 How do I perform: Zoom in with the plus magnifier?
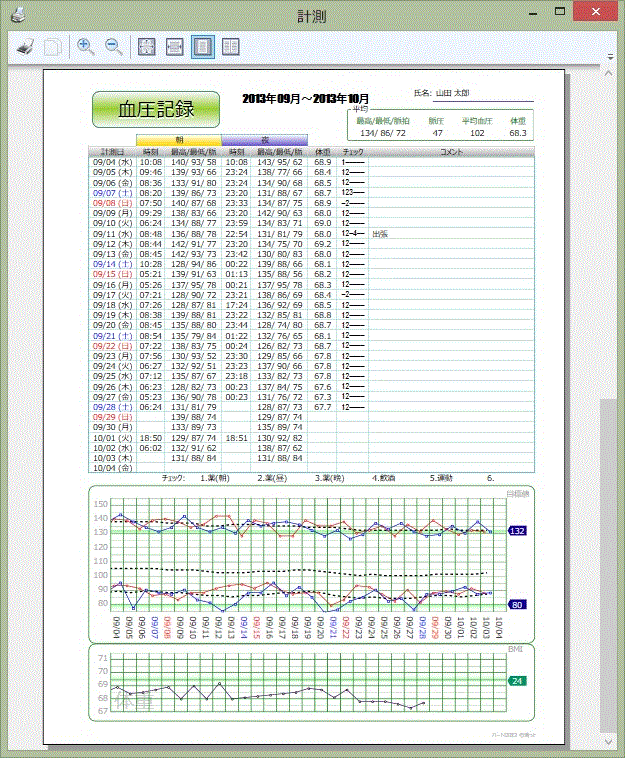pyautogui.click(x=86, y=47)
